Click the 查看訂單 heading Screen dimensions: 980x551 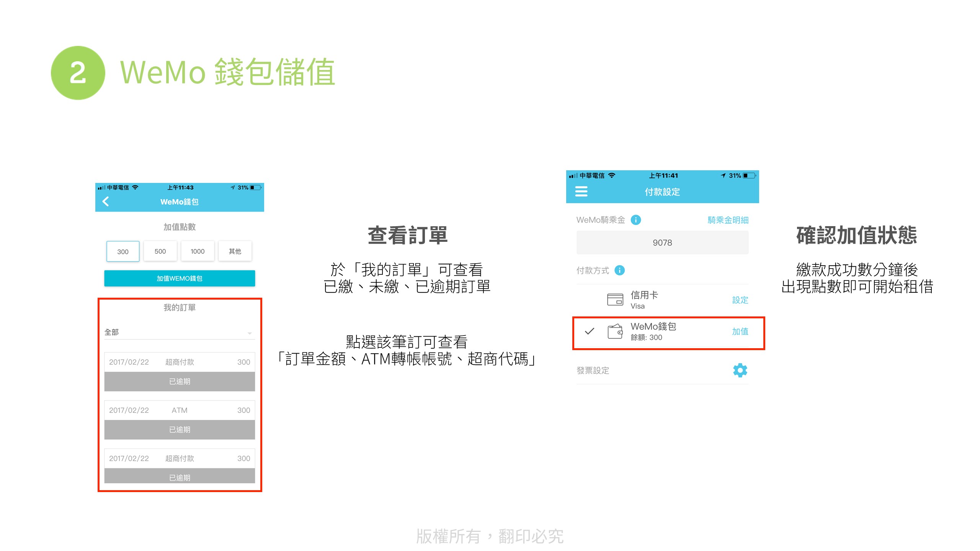(x=408, y=235)
